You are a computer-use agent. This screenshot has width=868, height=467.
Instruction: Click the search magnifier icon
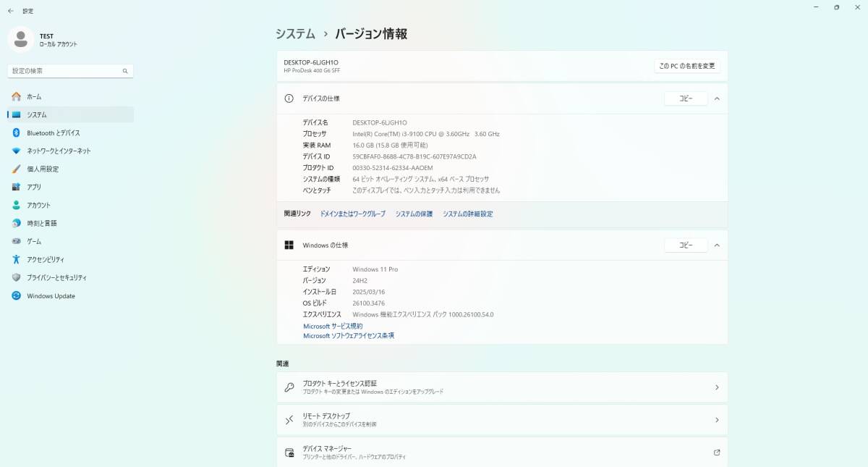125,71
